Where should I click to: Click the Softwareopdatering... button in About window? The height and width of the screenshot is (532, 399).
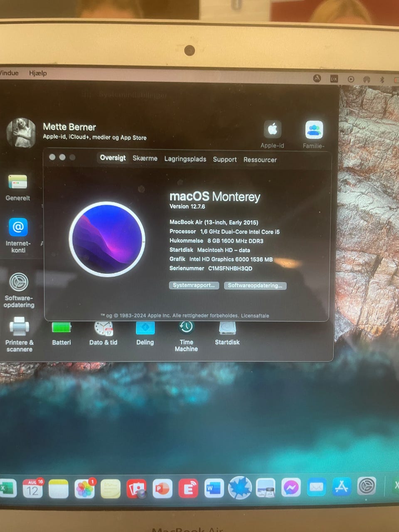coord(255,286)
